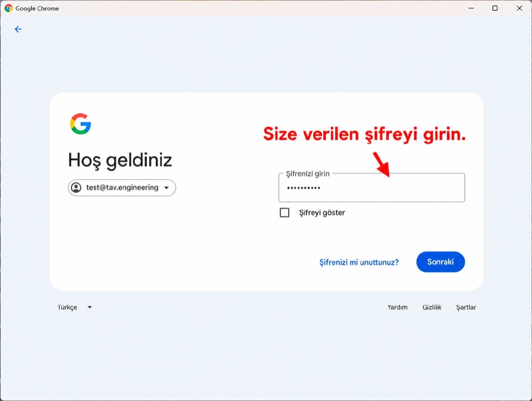Open the Şifrenizi mi unuttunuz? link
This screenshot has height=401, width=532.
[359, 263]
